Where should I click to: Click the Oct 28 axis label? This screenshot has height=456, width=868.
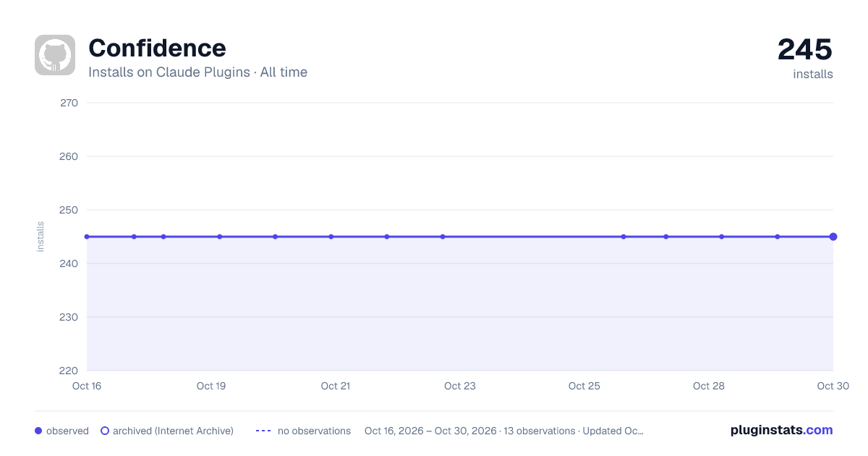coord(709,386)
